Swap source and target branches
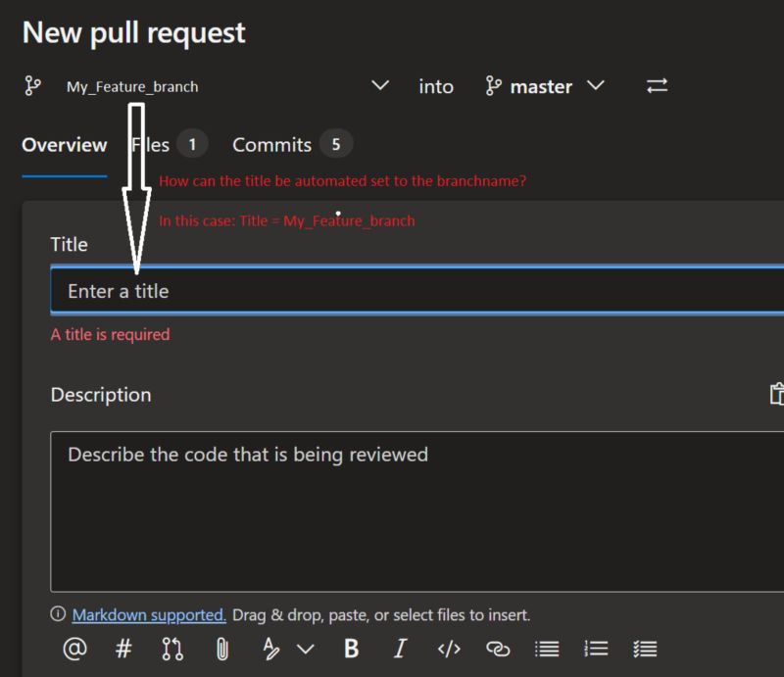 pyautogui.click(x=657, y=86)
